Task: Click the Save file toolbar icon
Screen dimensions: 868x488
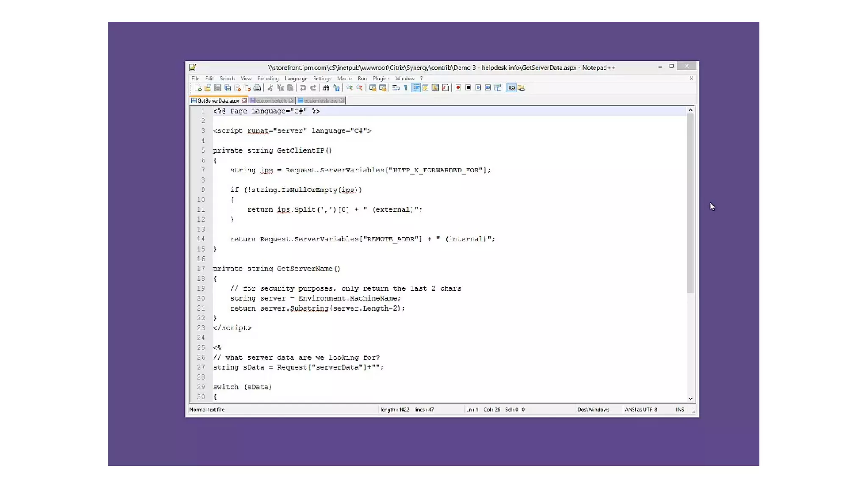Action: click(217, 88)
